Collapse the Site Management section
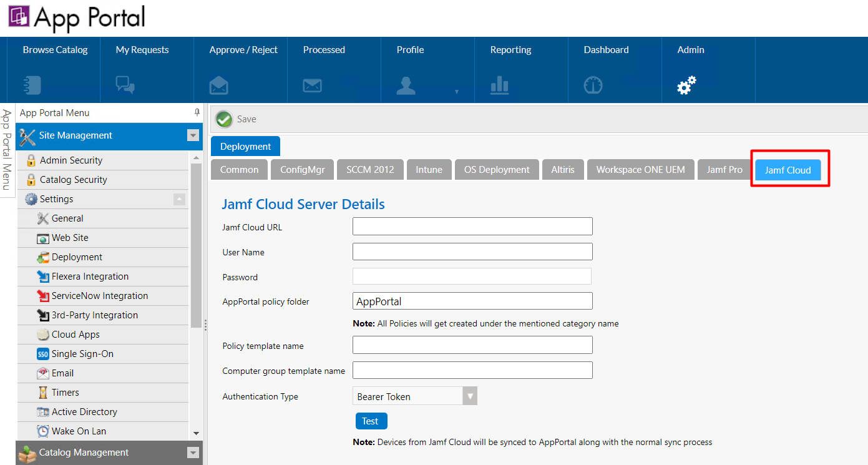The width and height of the screenshot is (868, 465). coord(193,135)
